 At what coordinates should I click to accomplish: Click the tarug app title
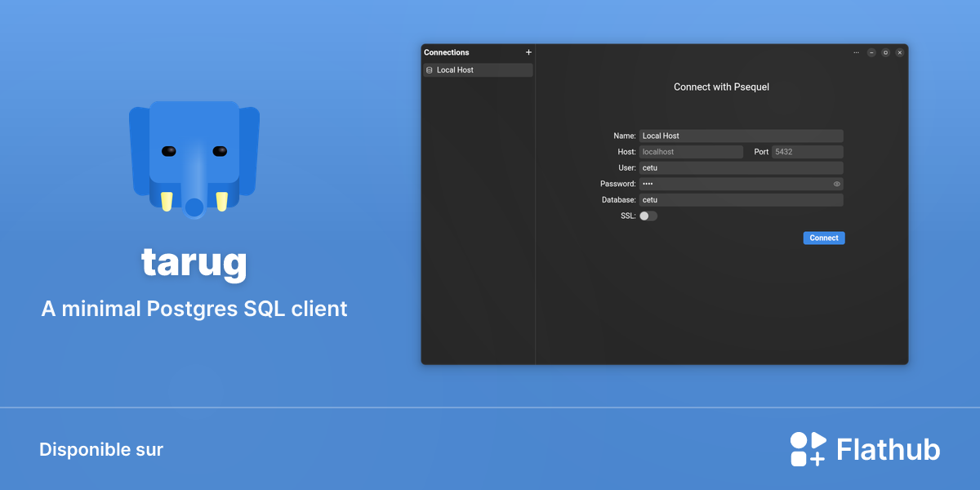coord(194,262)
